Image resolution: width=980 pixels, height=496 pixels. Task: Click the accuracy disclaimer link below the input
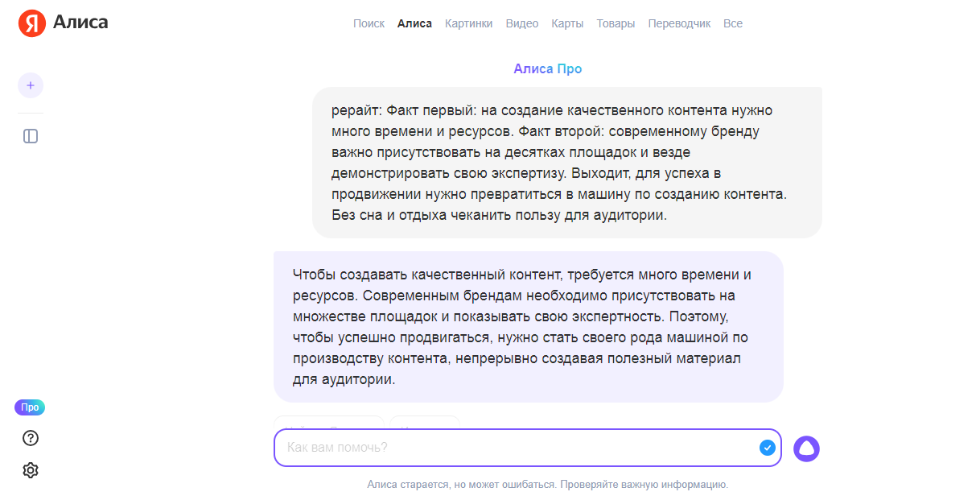546,484
